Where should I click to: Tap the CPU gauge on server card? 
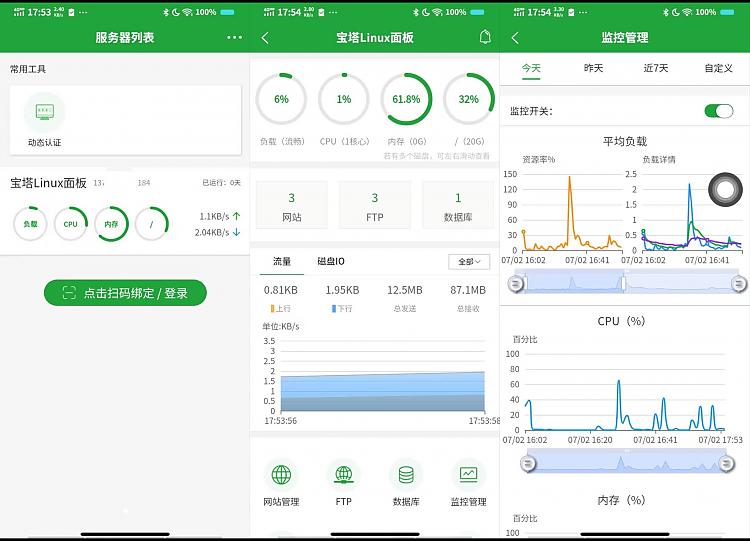click(x=70, y=224)
